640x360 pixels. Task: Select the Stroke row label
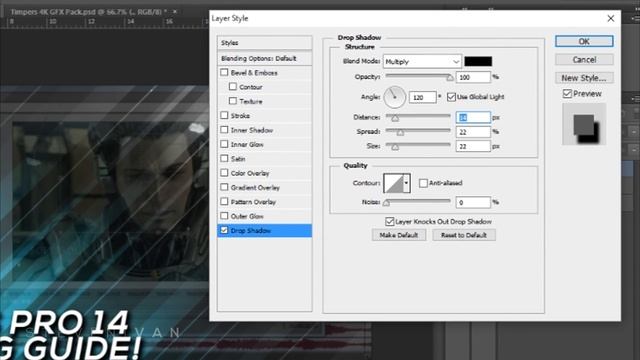pyautogui.click(x=240, y=116)
